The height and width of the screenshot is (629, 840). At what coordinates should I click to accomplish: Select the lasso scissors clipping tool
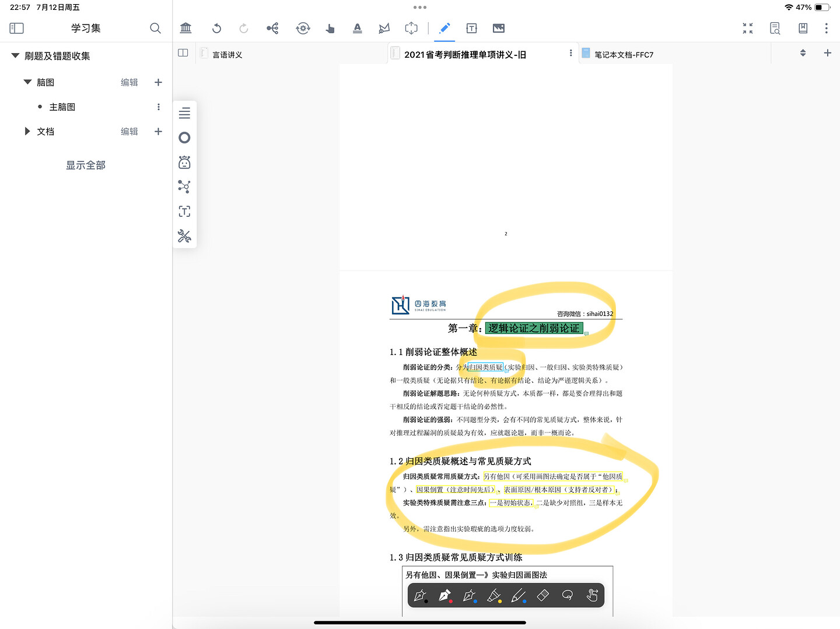pyautogui.click(x=384, y=28)
